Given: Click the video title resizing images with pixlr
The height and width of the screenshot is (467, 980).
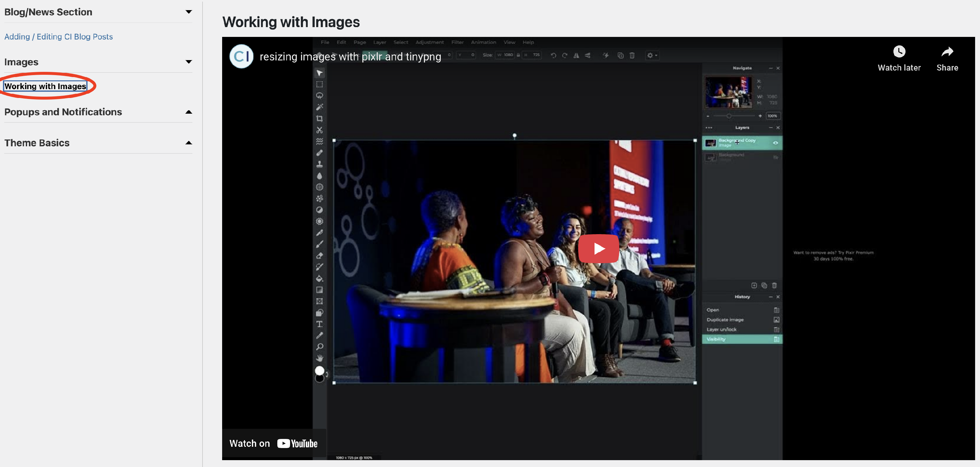Looking at the screenshot, I should click(x=350, y=57).
